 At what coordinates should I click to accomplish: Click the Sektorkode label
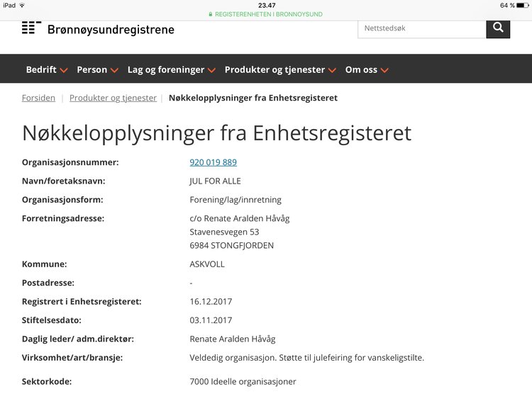tap(47, 381)
